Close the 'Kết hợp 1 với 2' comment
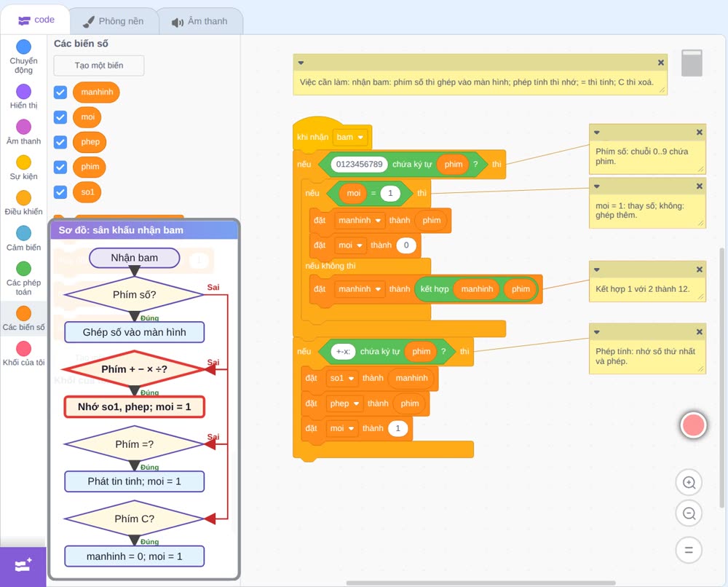The image size is (728, 587). point(699,269)
